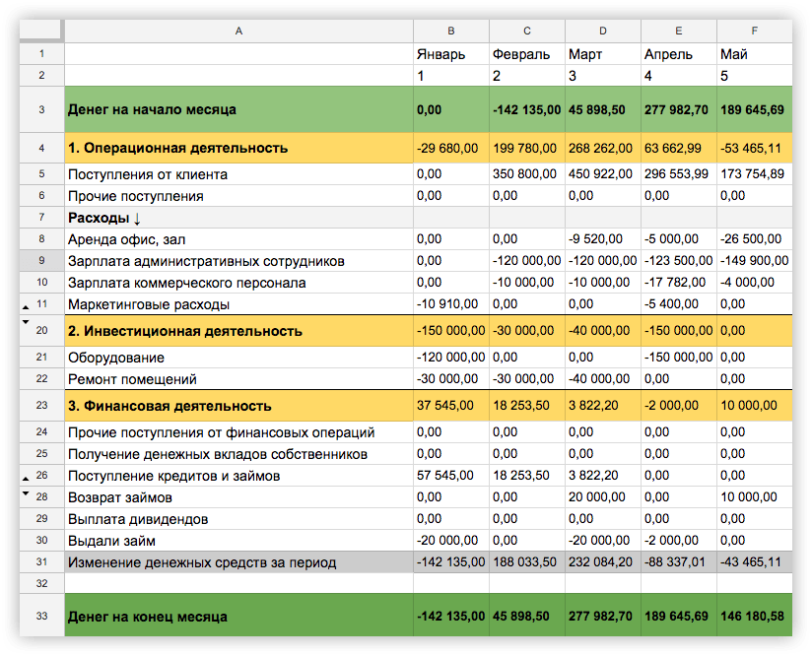The width and height of the screenshot is (812, 656).
Task: Select column C header
Action: tap(527, 32)
